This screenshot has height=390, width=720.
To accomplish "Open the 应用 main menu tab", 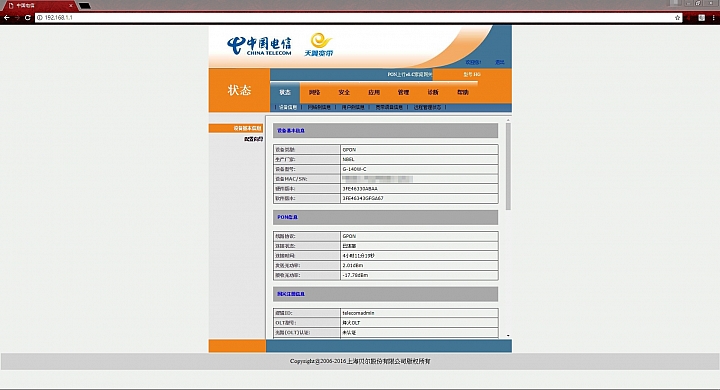I will pos(374,92).
